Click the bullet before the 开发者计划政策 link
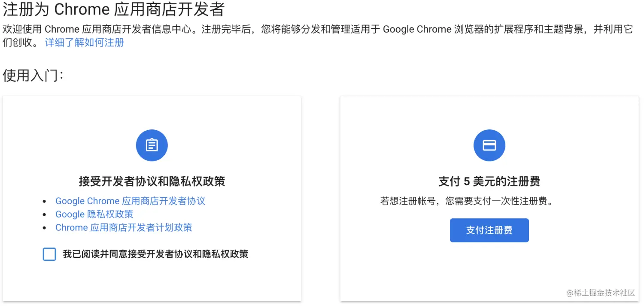644x306 pixels. click(x=44, y=228)
